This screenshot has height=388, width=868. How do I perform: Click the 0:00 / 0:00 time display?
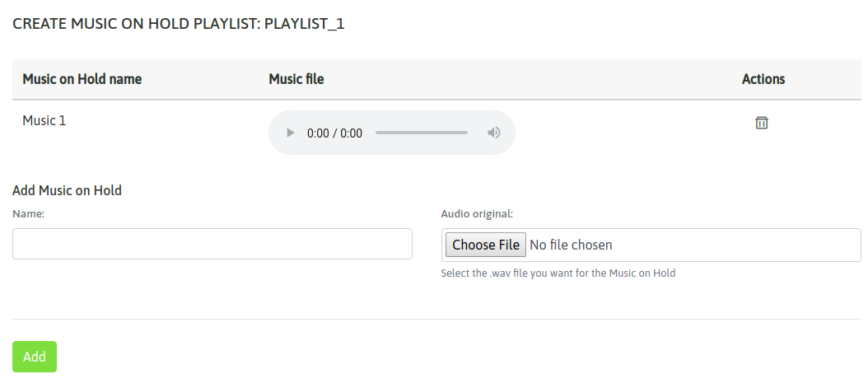(x=334, y=133)
